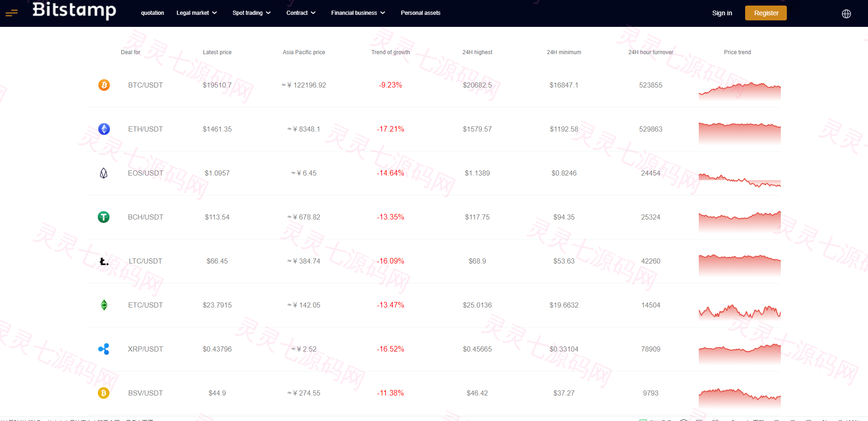Click the Ethereum Classic icon for ETC/USDT
868x421 pixels.
coord(104,305)
